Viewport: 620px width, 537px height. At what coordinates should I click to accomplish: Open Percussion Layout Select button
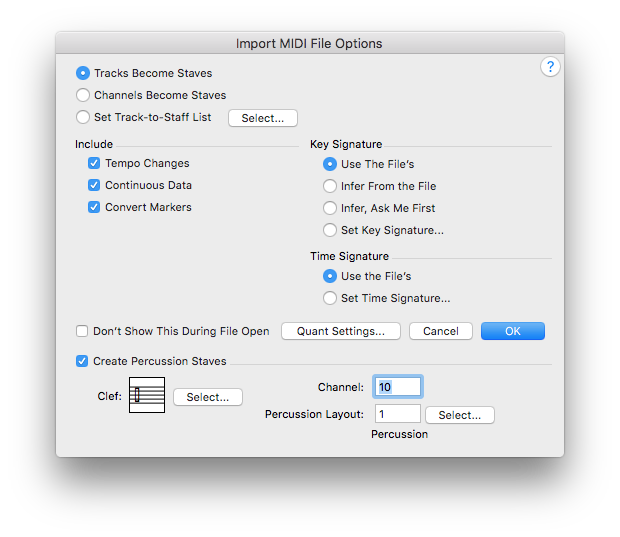click(459, 415)
